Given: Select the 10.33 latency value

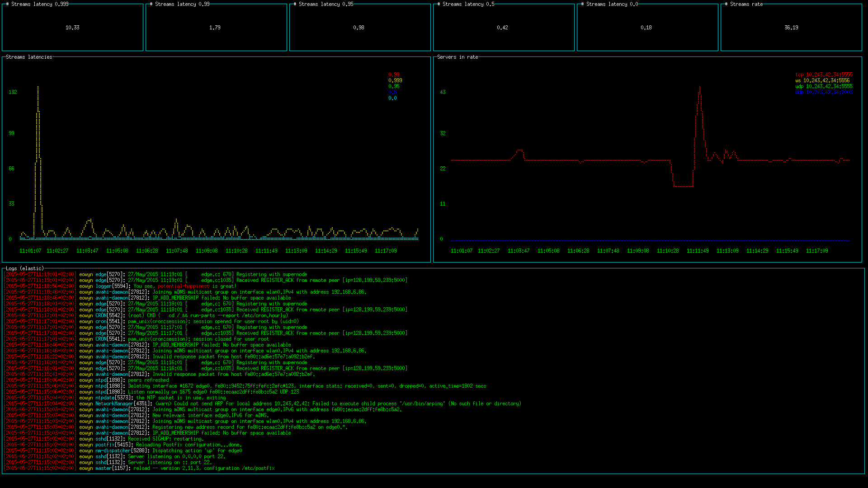Looking at the screenshot, I should 72,28.
